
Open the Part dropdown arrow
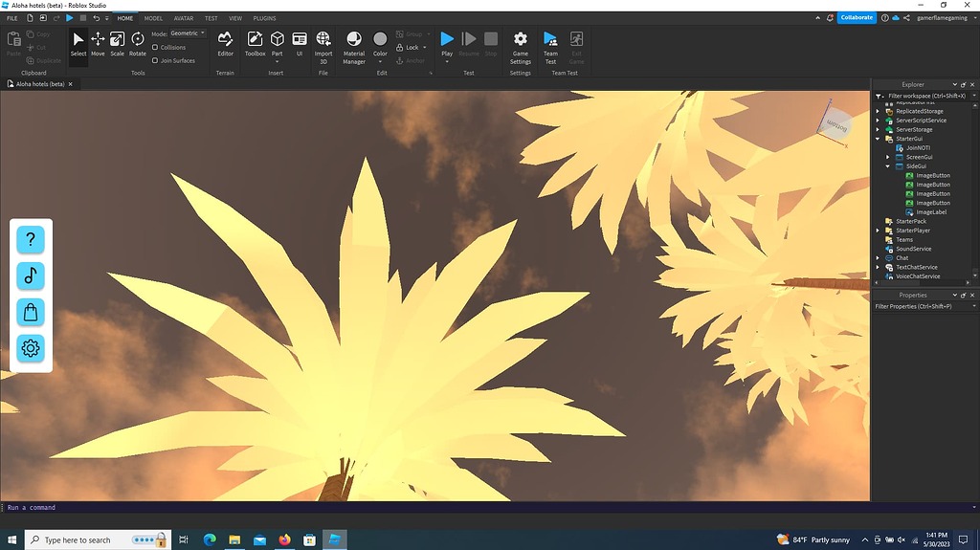point(277,62)
